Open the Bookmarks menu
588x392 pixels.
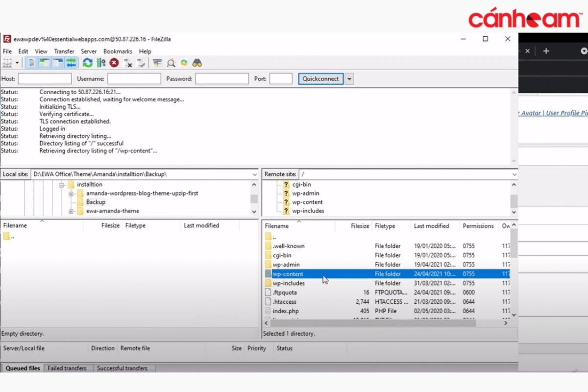click(118, 51)
